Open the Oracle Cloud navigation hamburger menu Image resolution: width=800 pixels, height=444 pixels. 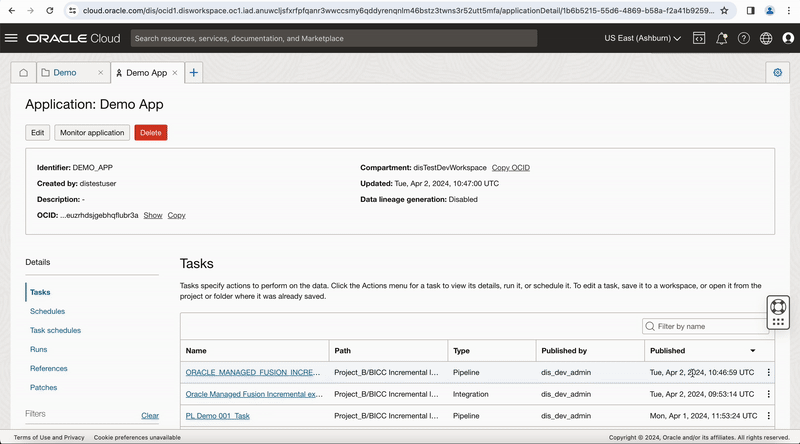[11, 38]
